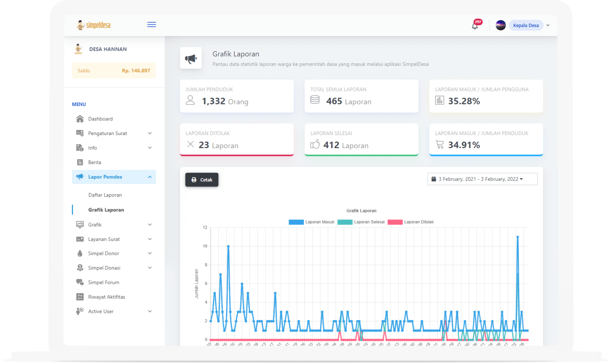This screenshot has width=613, height=364.
Task: Click the Grafik Laporan megaphone header icon
Action: (x=191, y=58)
